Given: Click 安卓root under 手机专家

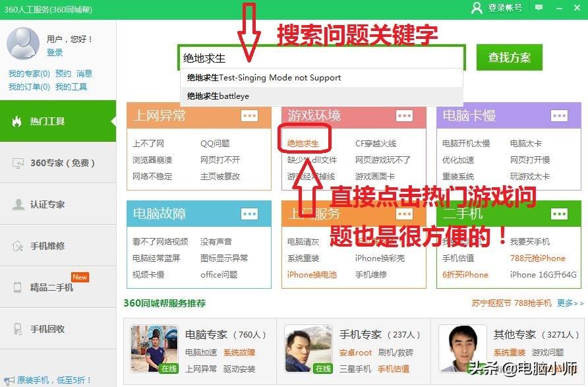Looking at the screenshot, I should (x=355, y=353).
